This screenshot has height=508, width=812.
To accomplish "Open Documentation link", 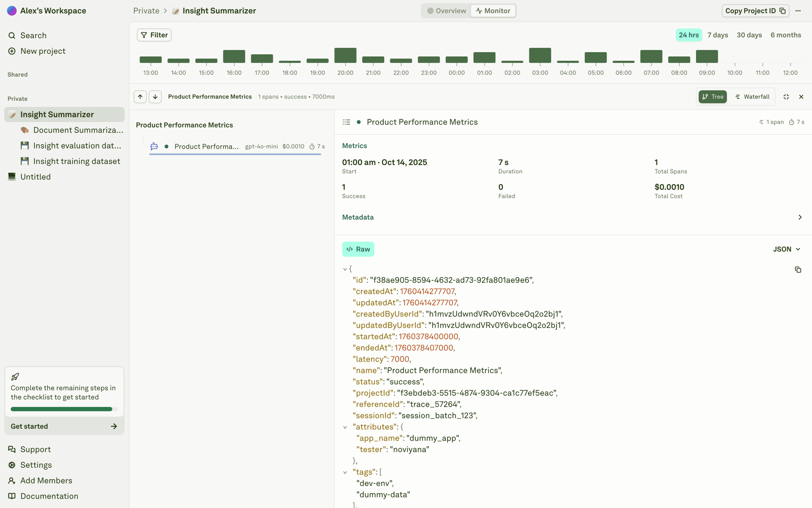I will pos(43,497).
